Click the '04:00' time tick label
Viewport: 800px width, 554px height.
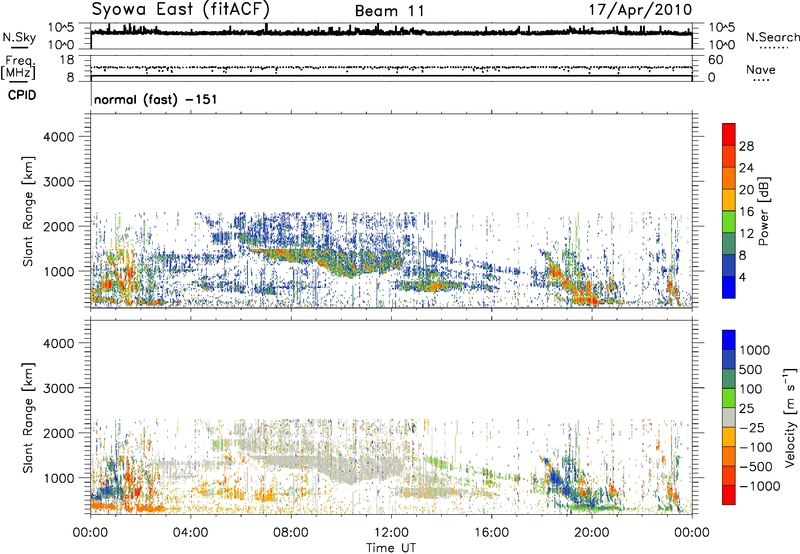[190, 533]
